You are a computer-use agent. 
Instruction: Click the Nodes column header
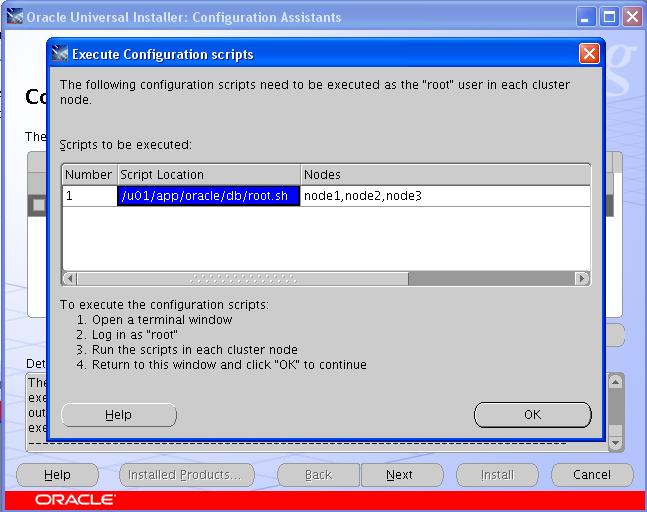(444, 175)
